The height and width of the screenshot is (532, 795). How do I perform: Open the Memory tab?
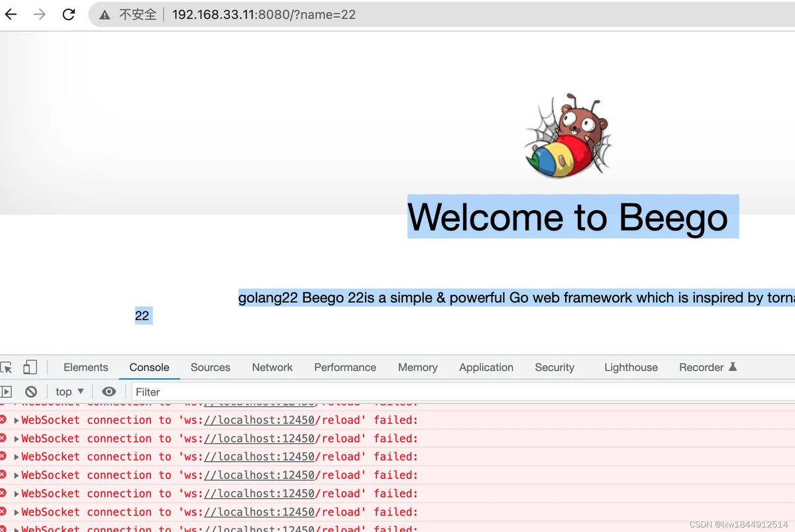coord(418,367)
